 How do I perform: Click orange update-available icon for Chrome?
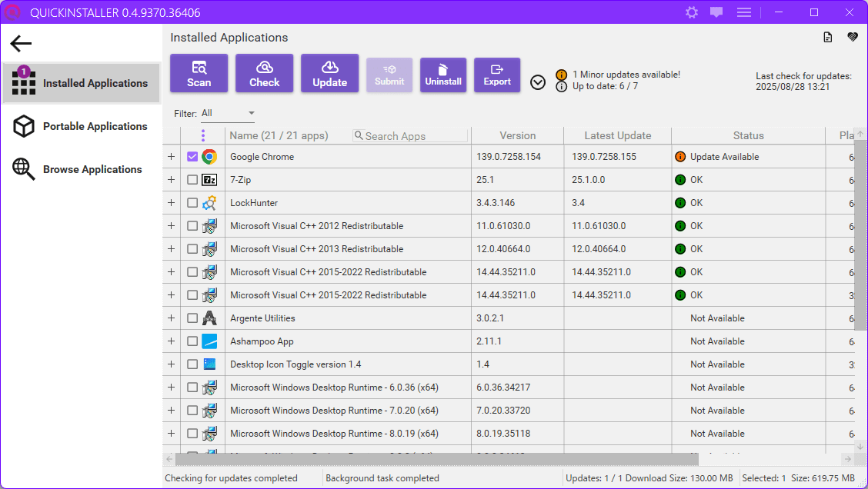click(x=680, y=157)
